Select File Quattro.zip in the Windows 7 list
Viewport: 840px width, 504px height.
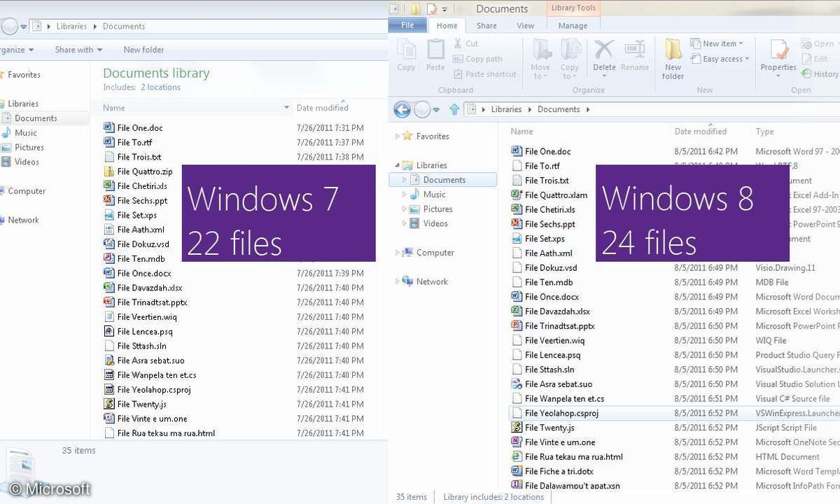coord(144,171)
